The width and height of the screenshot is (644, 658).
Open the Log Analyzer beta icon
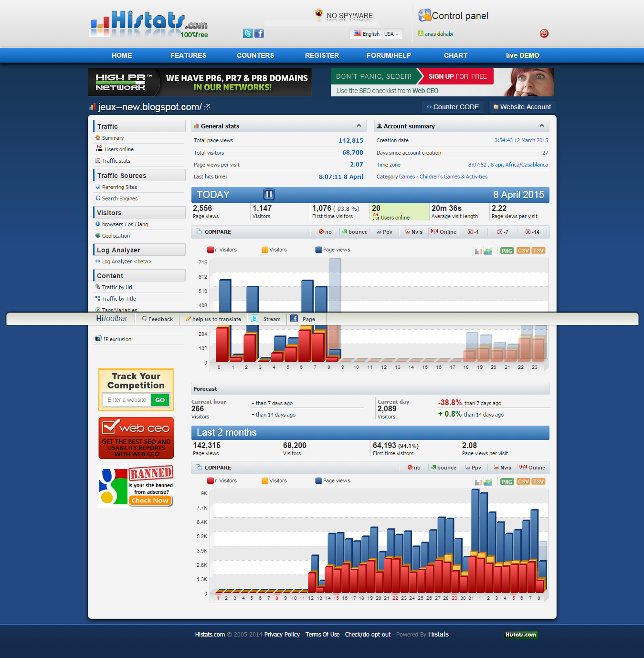tap(98, 261)
